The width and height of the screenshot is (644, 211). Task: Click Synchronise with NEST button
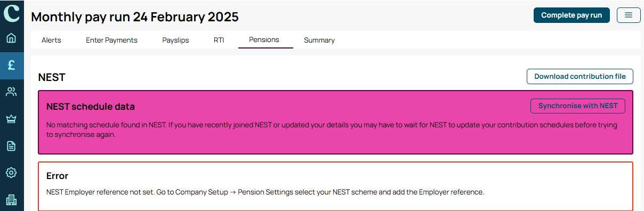tap(578, 106)
